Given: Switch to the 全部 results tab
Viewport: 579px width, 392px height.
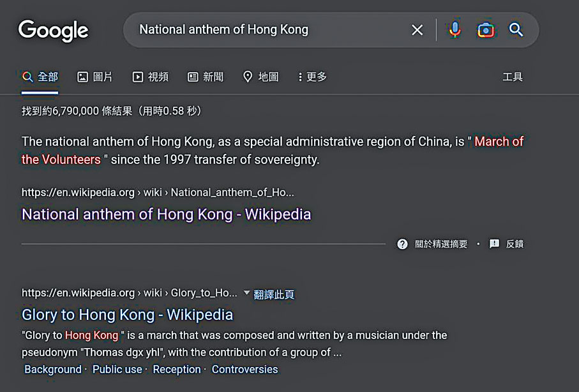Looking at the screenshot, I should (x=40, y=77).
